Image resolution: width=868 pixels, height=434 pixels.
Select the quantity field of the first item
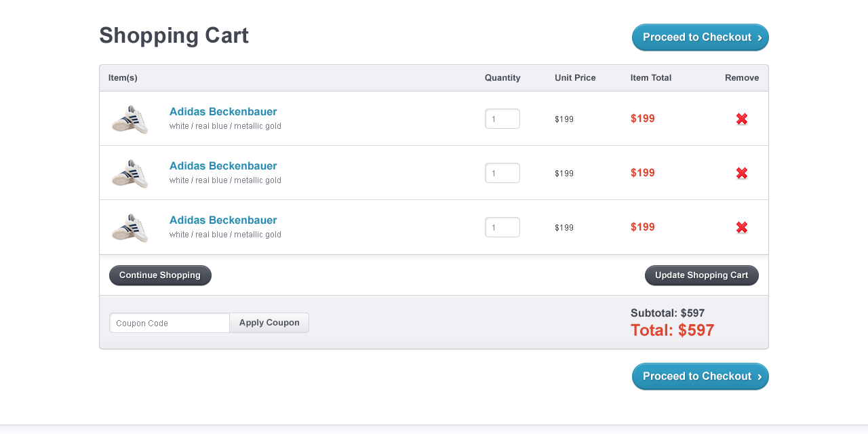coord(502,118)
